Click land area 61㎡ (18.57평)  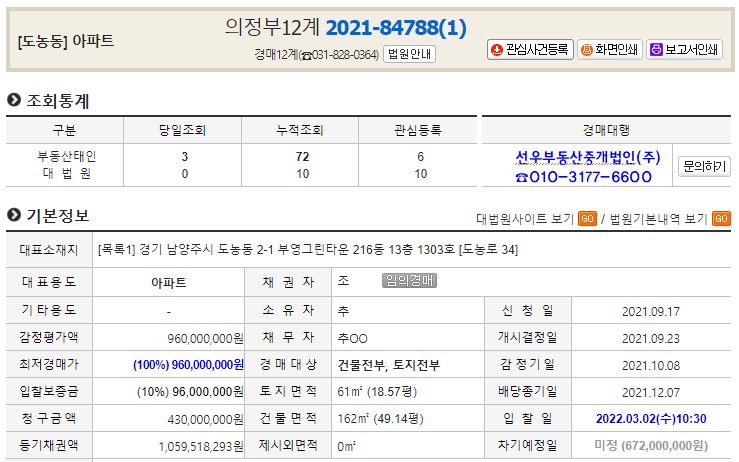[377, 391]
